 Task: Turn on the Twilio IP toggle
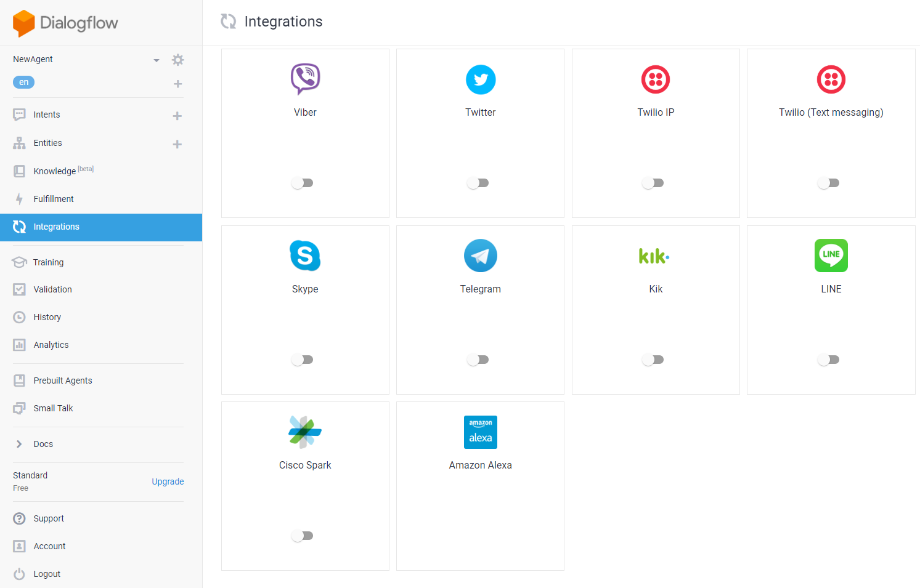pos(653,183)
